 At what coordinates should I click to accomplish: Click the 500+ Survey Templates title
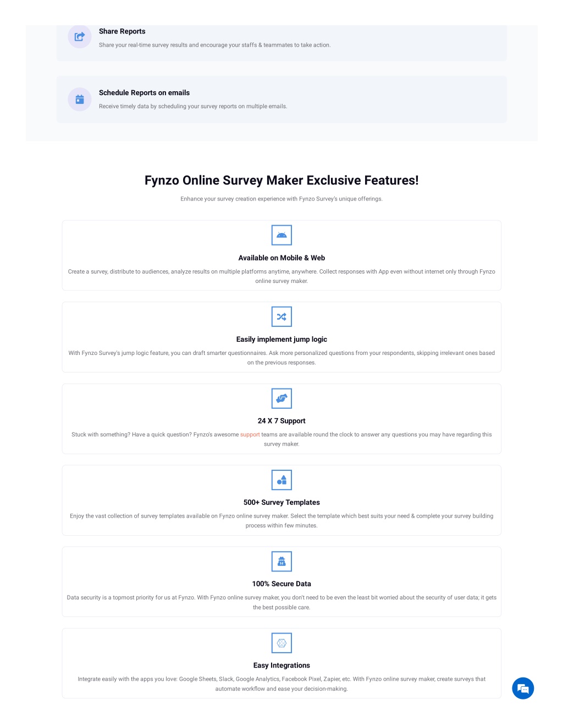(281, 502)
